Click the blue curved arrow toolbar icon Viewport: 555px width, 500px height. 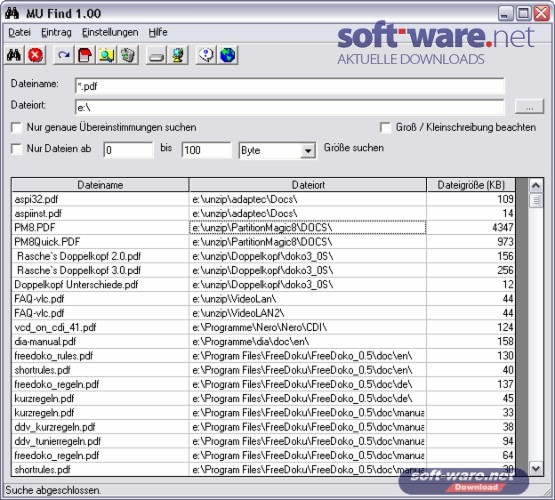64,55
